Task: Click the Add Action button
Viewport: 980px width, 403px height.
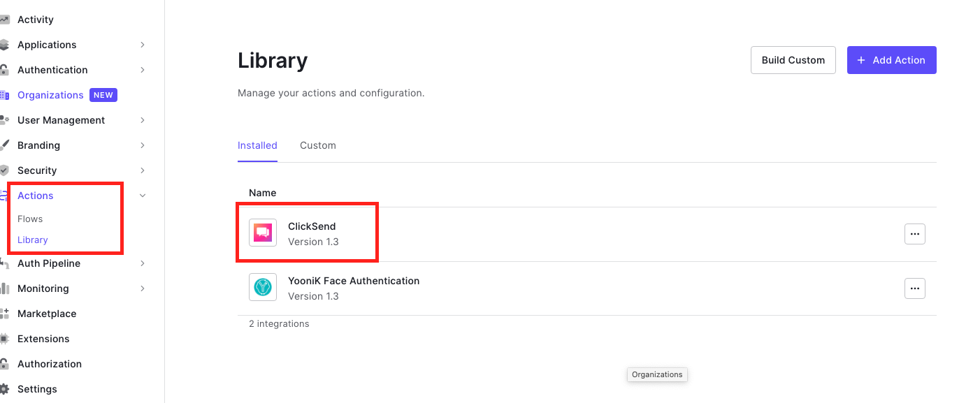Action: tap(891, 60)
